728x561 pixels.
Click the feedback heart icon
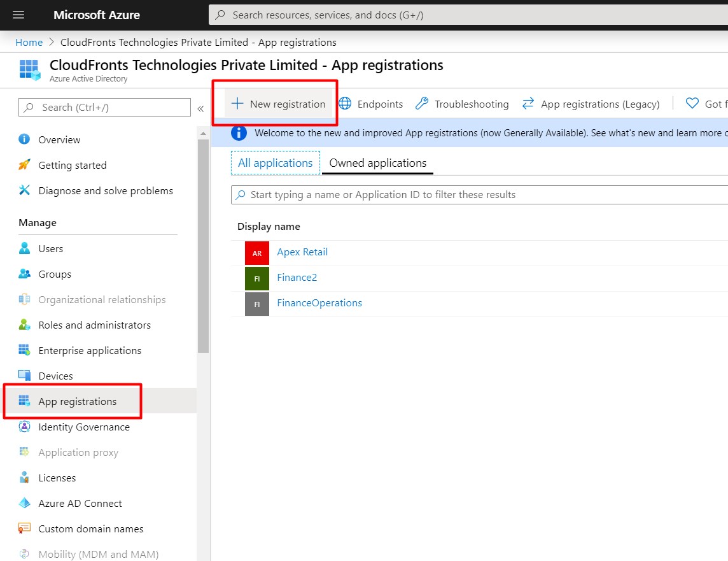[x=692, y=104]
